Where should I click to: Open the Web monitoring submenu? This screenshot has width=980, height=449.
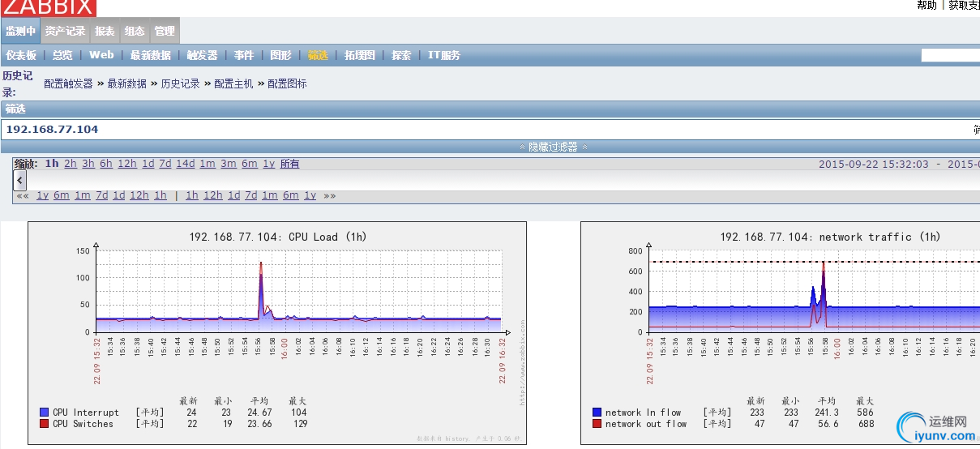pos(101,55)
